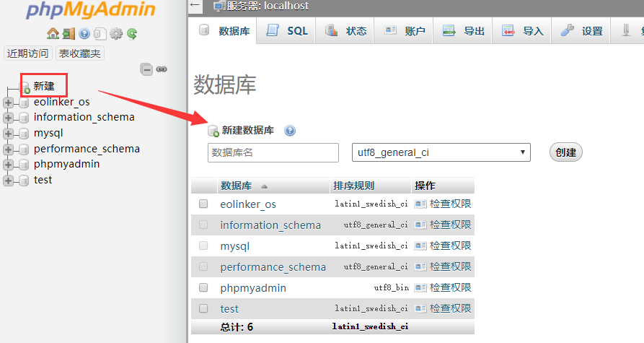Open the home icon in sidebar
644x343 pixels.
[x=53, y=33]
